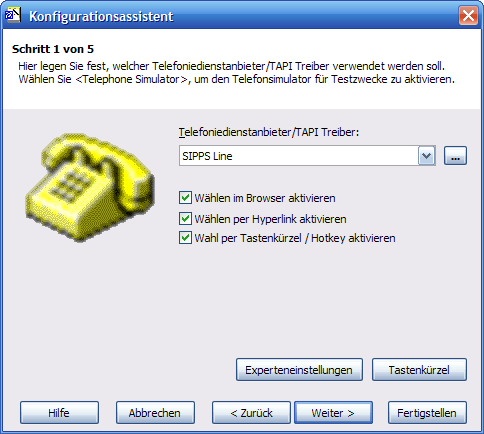Disable 'Wählen per Hyperlink aktivieren' checkbox
The image size is (484, 434).
point(185,219)
